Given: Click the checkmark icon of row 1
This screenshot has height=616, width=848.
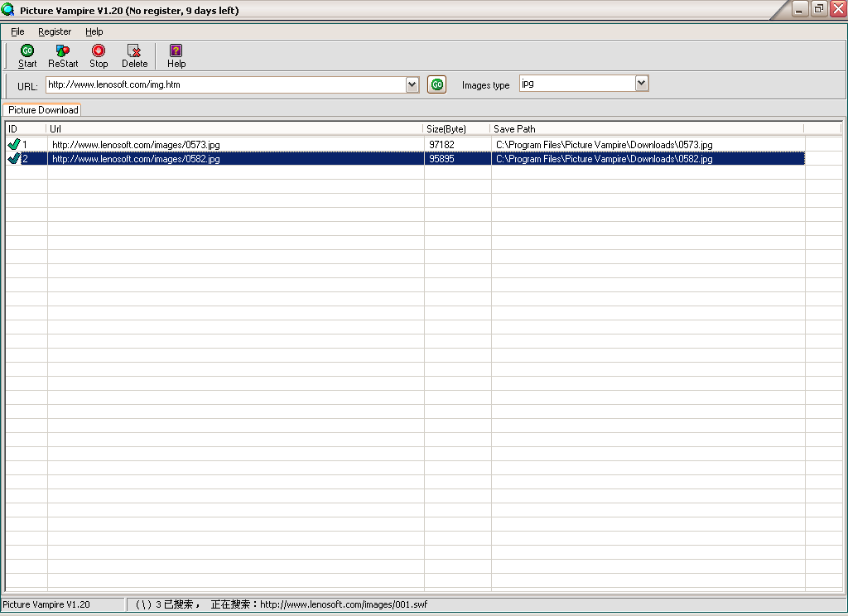Looking at the screenshot, I should click(x=14, y=144).
